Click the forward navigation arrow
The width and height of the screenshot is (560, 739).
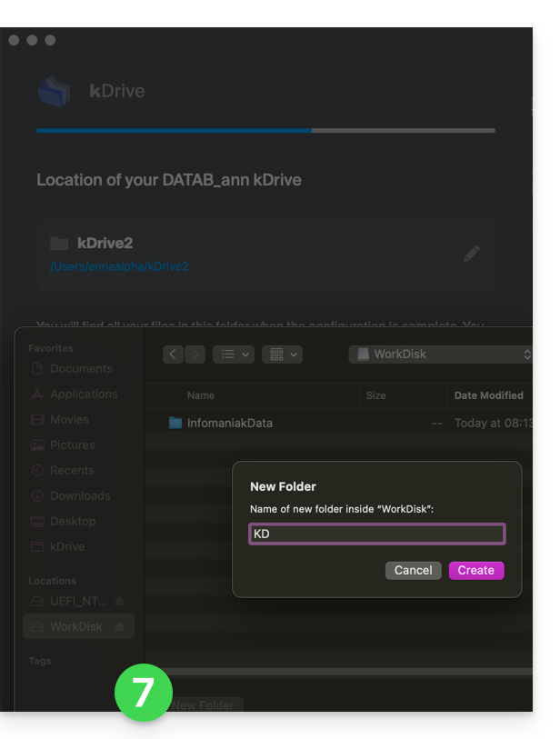(195, 355)
